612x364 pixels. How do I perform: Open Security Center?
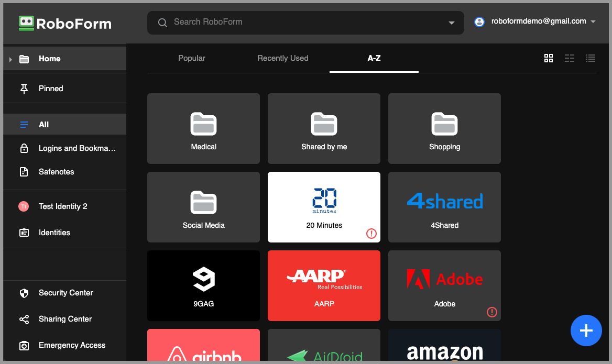(65, 293)
